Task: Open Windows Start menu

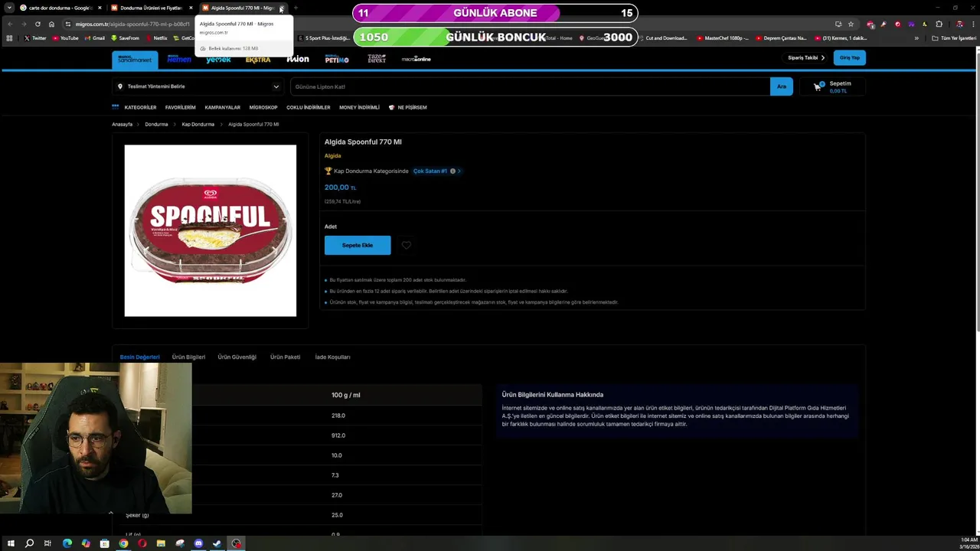Action: pos(11,543)
